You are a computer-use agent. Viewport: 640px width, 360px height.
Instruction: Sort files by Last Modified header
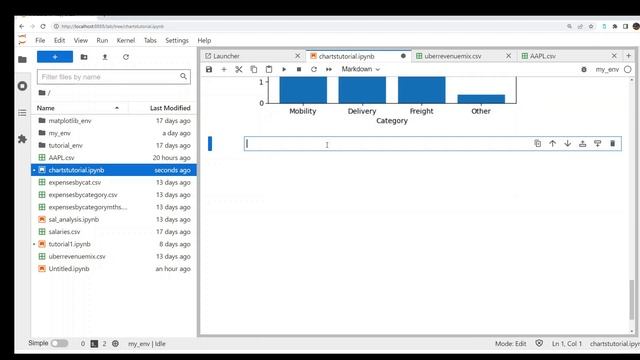(x=162, y=108)
